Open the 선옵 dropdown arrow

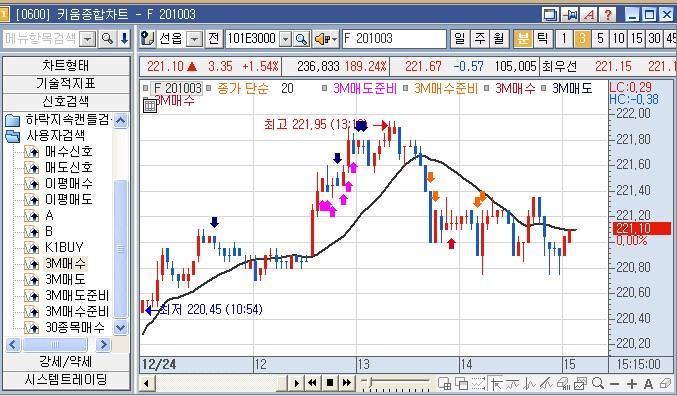[195, 39]
